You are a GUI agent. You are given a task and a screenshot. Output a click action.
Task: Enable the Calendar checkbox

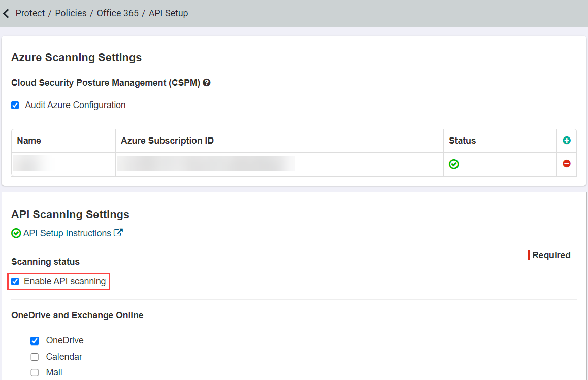[x=35, y=357]
